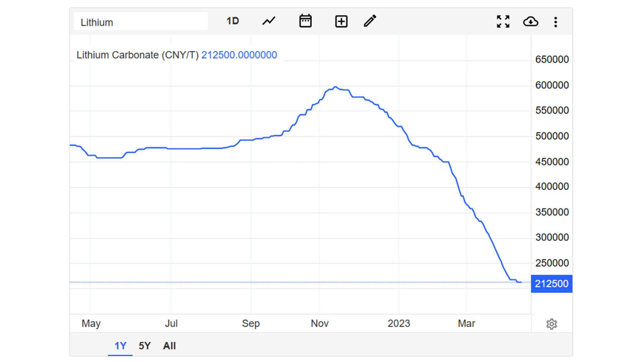This screenshot has height=362, width=644.
Task: Click the 450000 y-axis label
Action: (552, 162)
